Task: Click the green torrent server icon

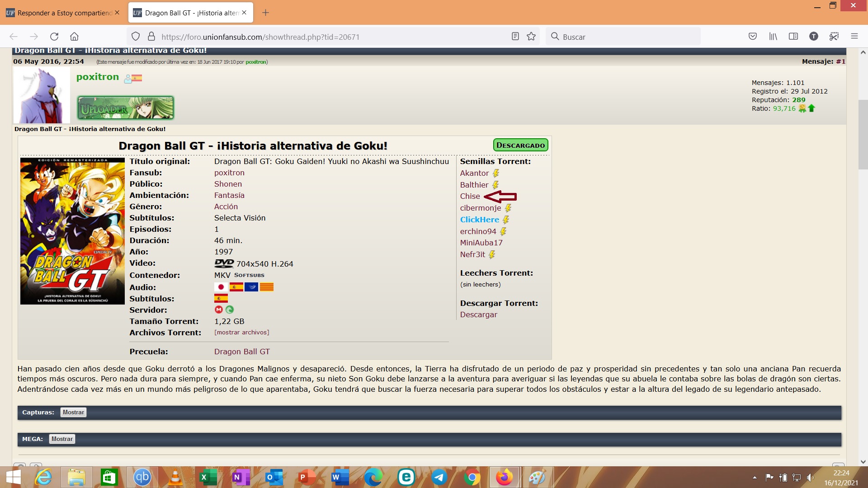Action: click(x=230, y=310)
